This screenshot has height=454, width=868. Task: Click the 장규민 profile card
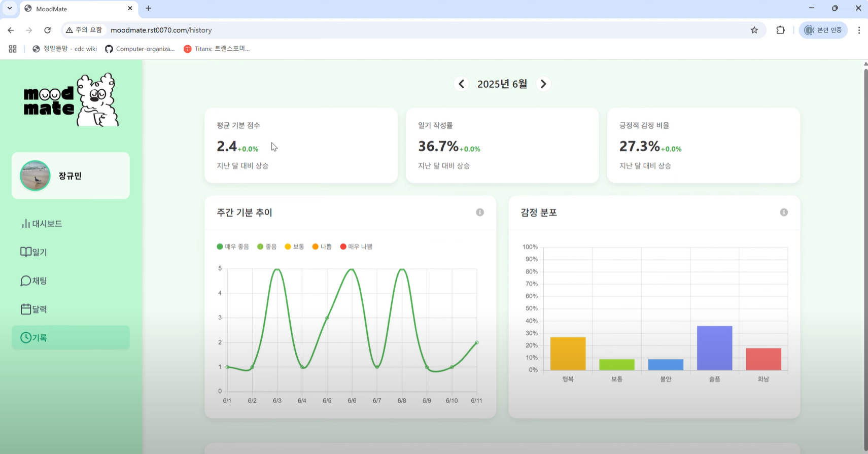click(71, 176)
